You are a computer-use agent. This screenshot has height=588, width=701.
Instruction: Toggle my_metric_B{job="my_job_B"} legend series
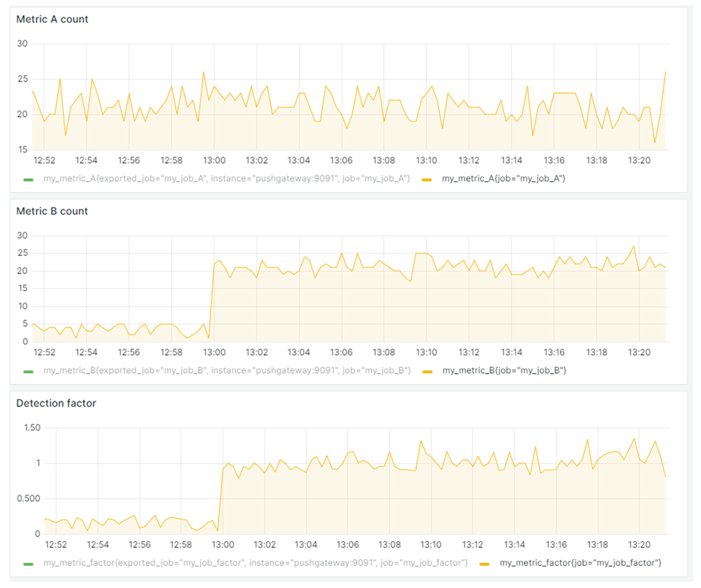[x=504, y=371]
